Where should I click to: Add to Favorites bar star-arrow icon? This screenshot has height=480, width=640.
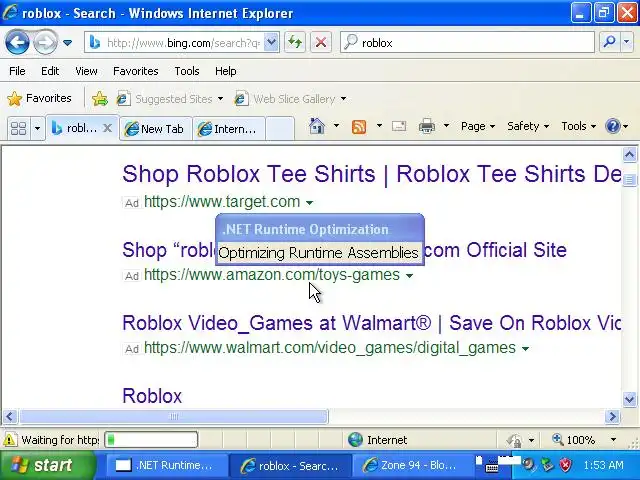[x=100, y=99]
